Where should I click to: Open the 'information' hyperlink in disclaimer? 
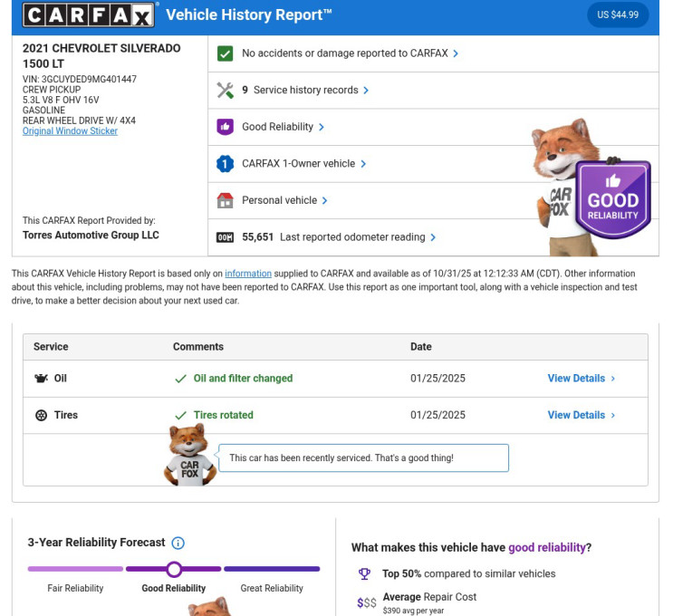(248, 274)
